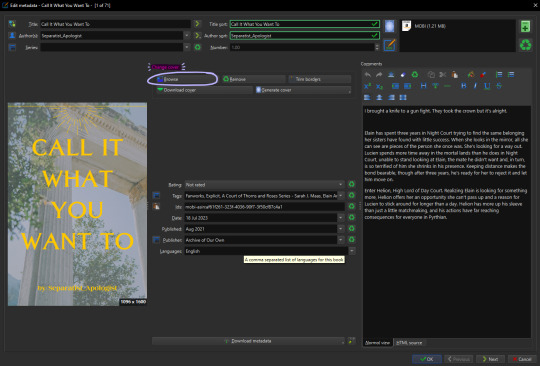Expand the Languages dropdown
This screenshot has height=366, width=540.
pos(352,251)
